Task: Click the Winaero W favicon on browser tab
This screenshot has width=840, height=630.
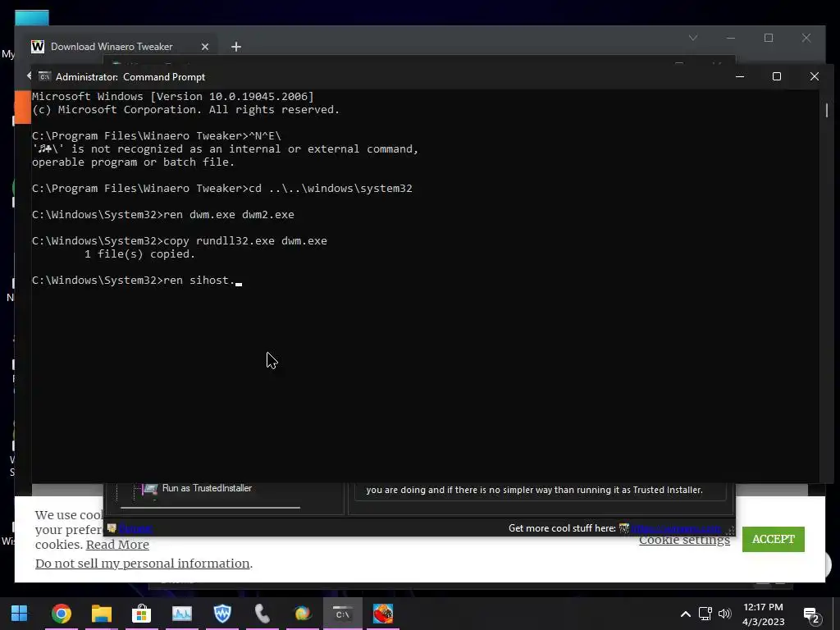Action: coord(38,47)
